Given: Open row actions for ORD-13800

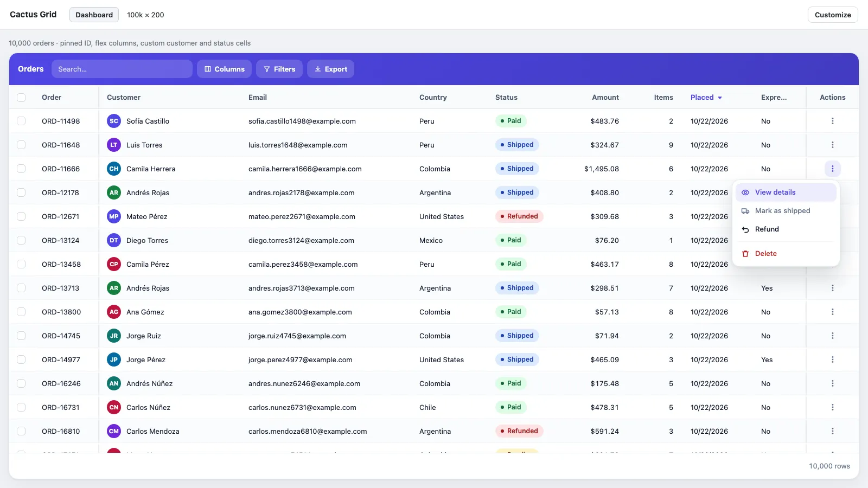Looking at the screenshot, I should point(833,312).
